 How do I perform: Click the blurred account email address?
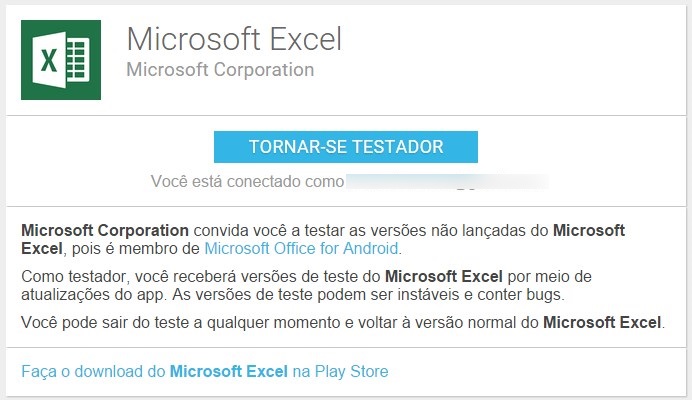click(x=447, y=181)
